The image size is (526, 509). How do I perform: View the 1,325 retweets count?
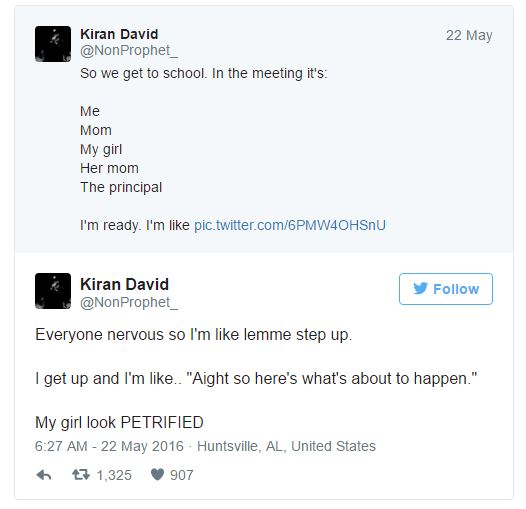click(114, 475)
